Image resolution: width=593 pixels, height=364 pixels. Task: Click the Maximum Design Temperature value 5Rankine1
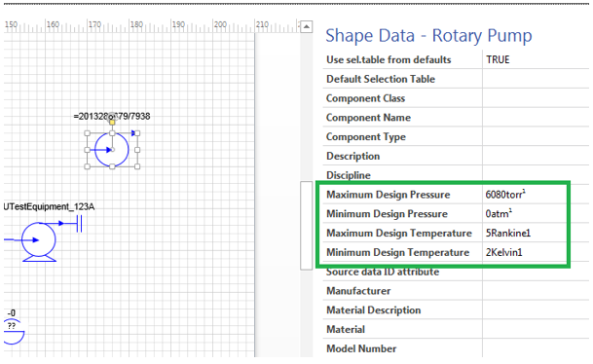click(508, 233)
